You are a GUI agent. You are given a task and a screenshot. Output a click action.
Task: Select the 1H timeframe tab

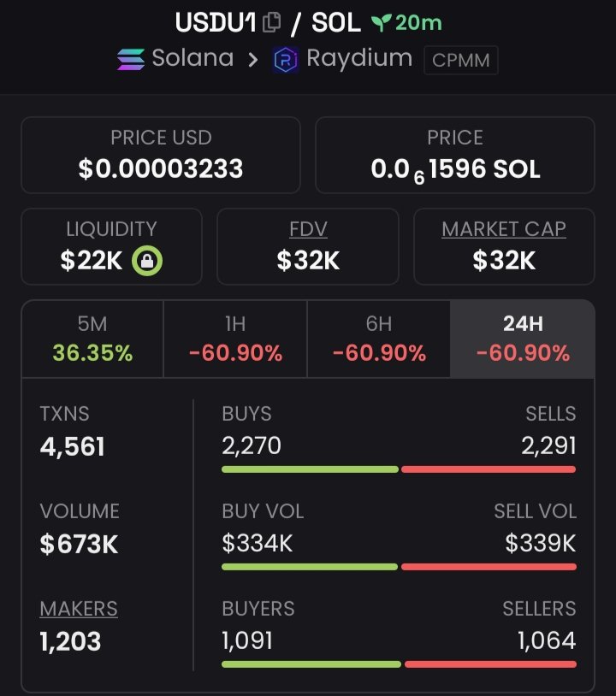(235, 339)
